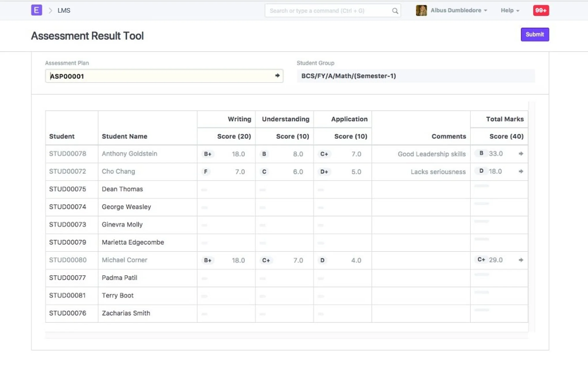This screenshot has height=370, width=588.
Task: Click the purple E home logo
Action: [x=36, y=10]
